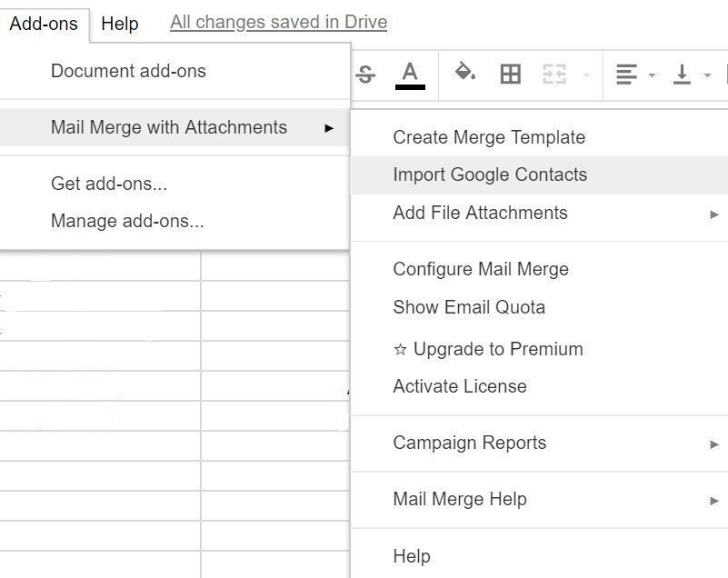Select the horizontal align icon
728x578 pixels.
624,75
